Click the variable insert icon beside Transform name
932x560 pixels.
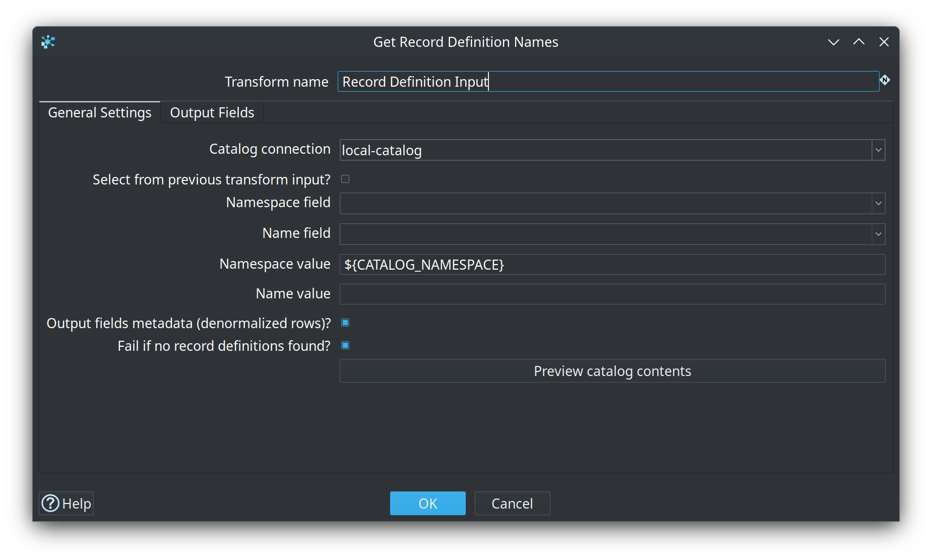885,80
